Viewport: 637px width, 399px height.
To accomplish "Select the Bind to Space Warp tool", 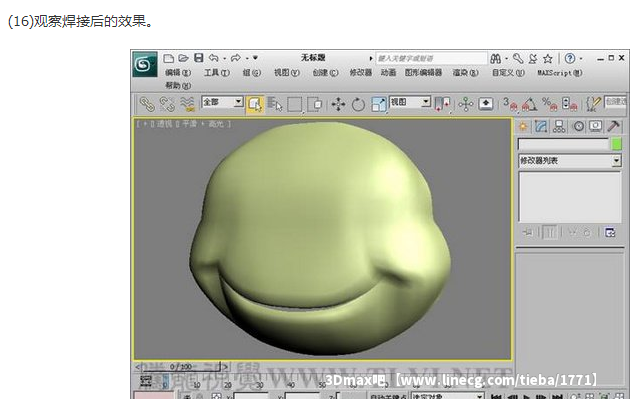I will (x=187, y=104).
